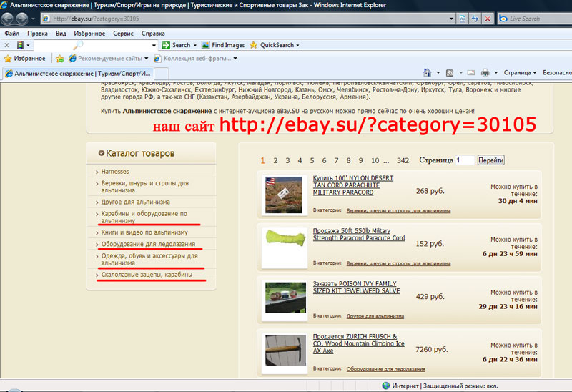
Task: Open the recent pages dropdown beside Forward
Action: (x=33, y=19)
